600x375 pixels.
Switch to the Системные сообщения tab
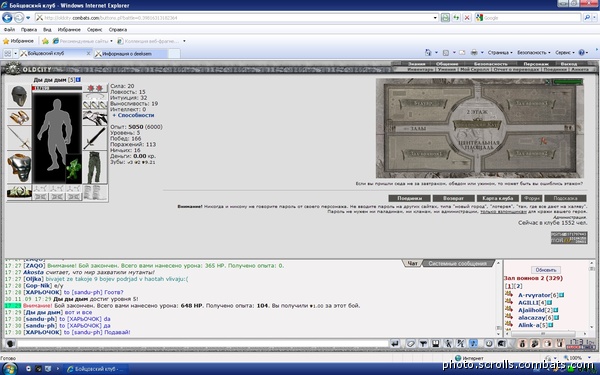(458, 264)
